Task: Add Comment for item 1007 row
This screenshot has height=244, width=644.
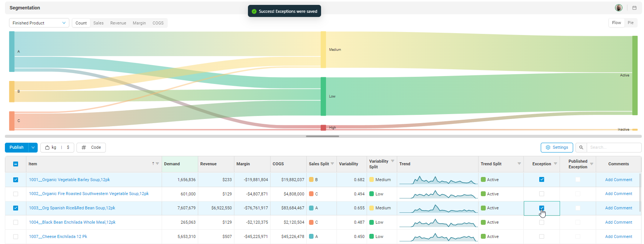Action: click(618, 236)
